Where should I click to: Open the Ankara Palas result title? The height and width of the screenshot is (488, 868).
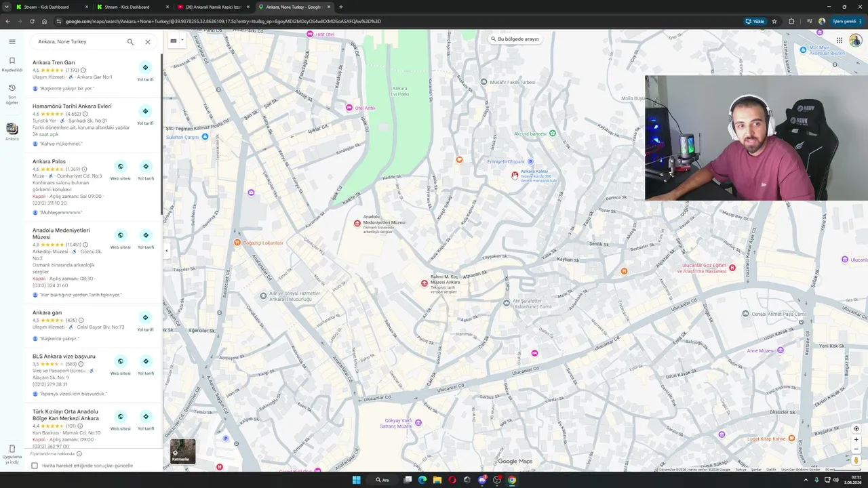tap(49, 161)
